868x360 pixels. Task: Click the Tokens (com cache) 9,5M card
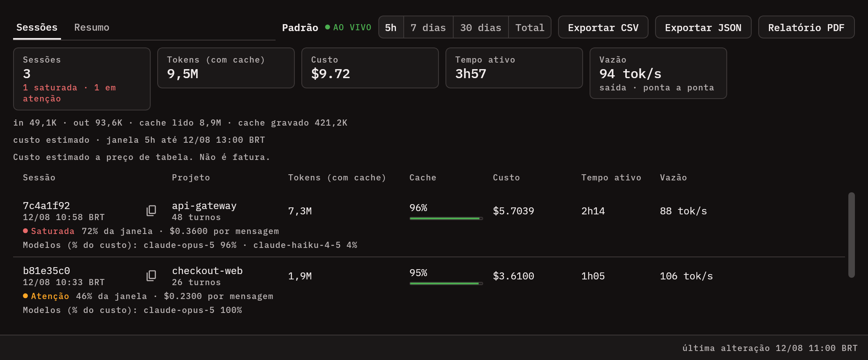pos(226,68)
